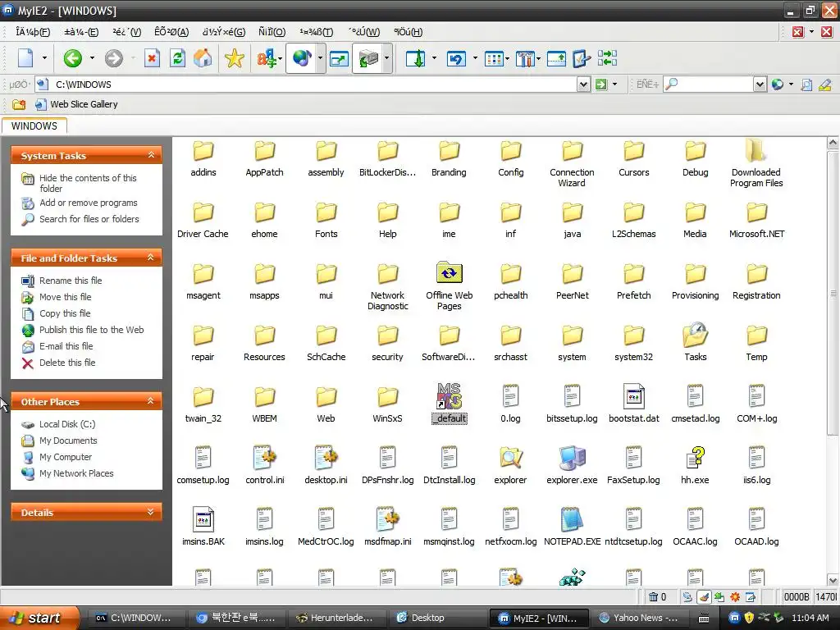The width and height of the screenshot is (840, 630).
Task: Click the green Back arrow button
Action: (x=73, y=58)
